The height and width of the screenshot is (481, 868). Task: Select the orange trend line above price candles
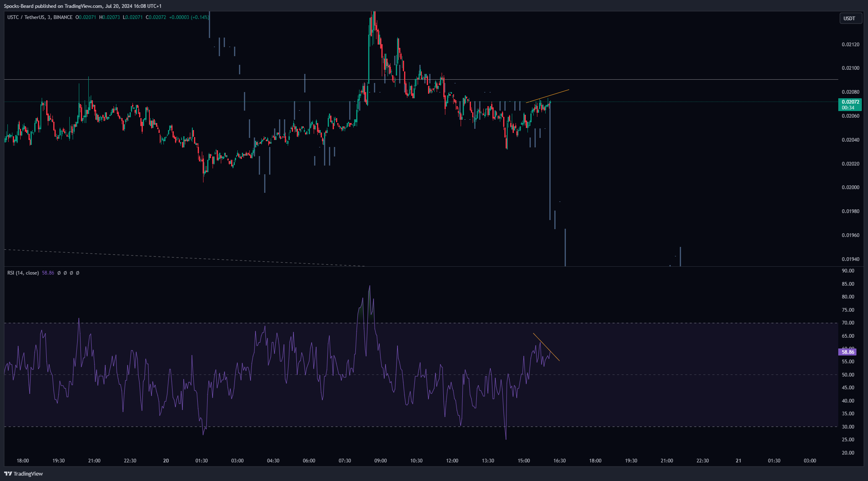point(548,96)
